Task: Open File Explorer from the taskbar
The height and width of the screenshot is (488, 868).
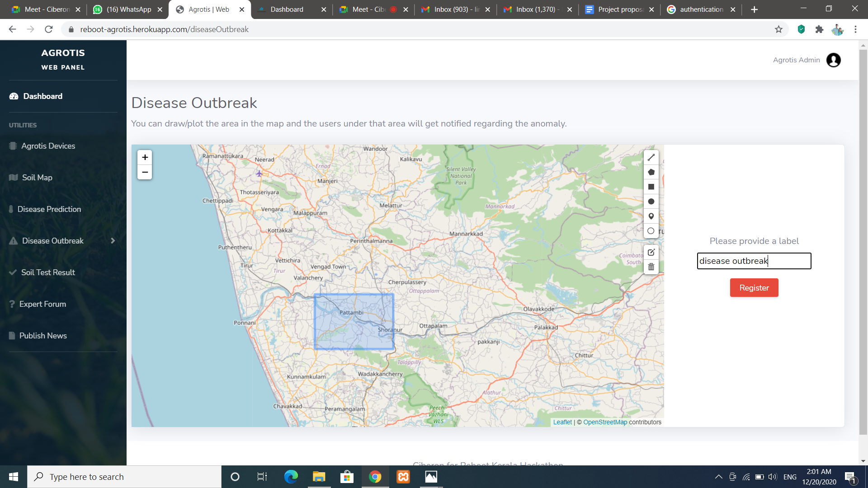Action: tap(319, 477)
